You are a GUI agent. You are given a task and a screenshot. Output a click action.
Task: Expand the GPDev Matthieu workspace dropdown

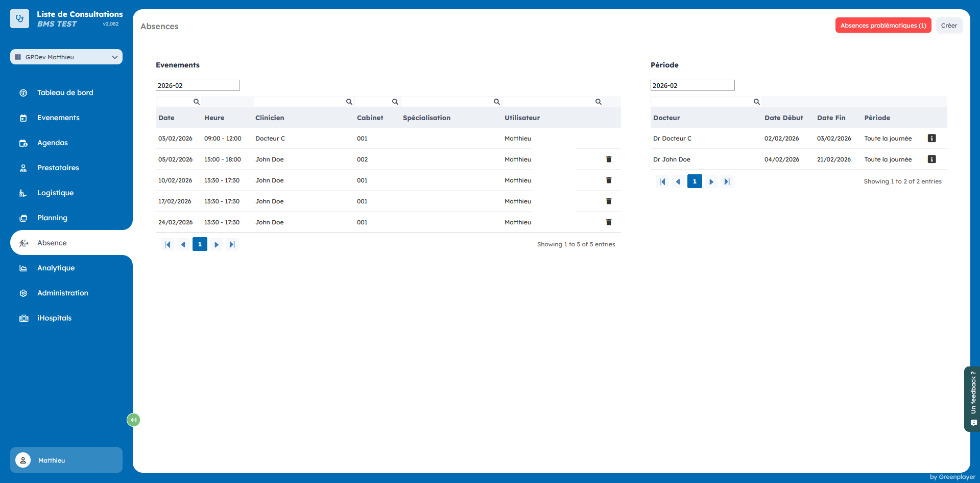click(x=66, y=57)
